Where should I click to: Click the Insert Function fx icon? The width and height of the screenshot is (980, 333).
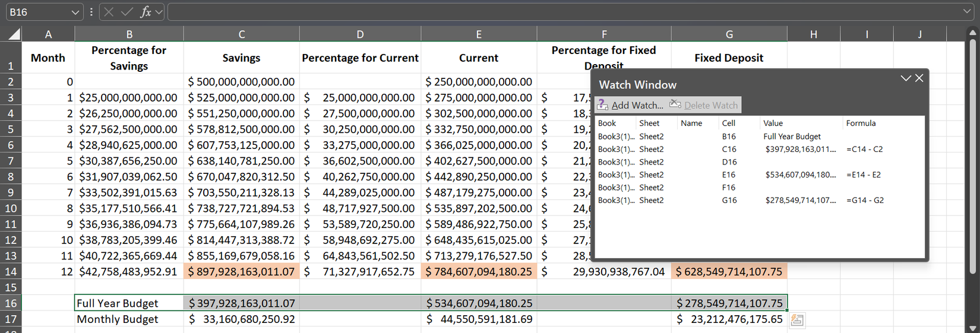click(145, 12)
